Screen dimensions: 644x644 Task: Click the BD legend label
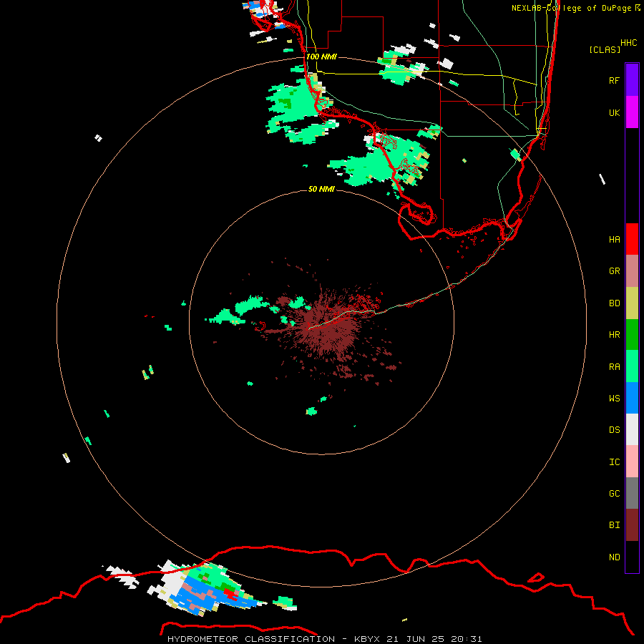click(x=614, y=303)
